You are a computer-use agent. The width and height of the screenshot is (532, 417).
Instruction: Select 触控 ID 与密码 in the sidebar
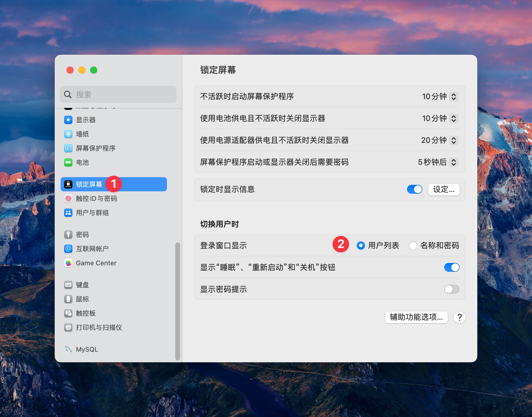pyautogui.click(x=114, y=198)
